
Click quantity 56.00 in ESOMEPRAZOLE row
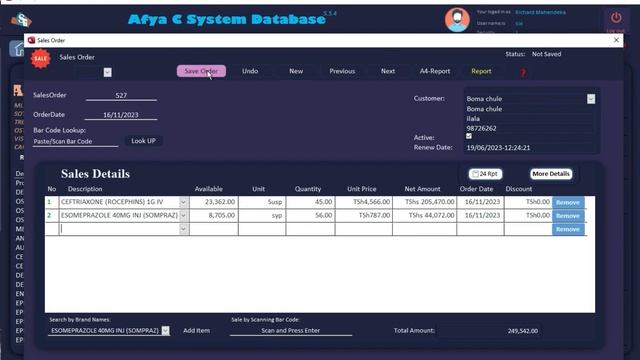(x=311, y=216)
